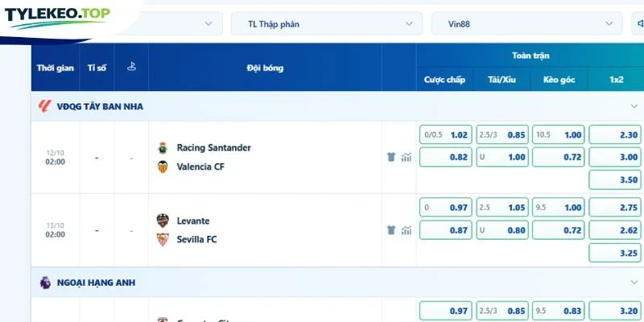Collapse the Ngoại Hạng Anh section
The height and width of the screenshot is (322, 644).
click(x=634, y=283)
